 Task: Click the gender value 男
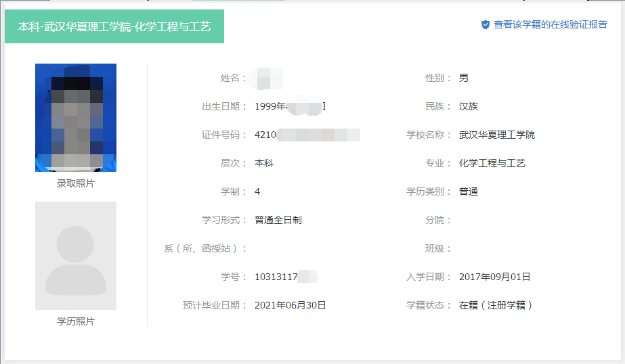click(x=464, y=78)
